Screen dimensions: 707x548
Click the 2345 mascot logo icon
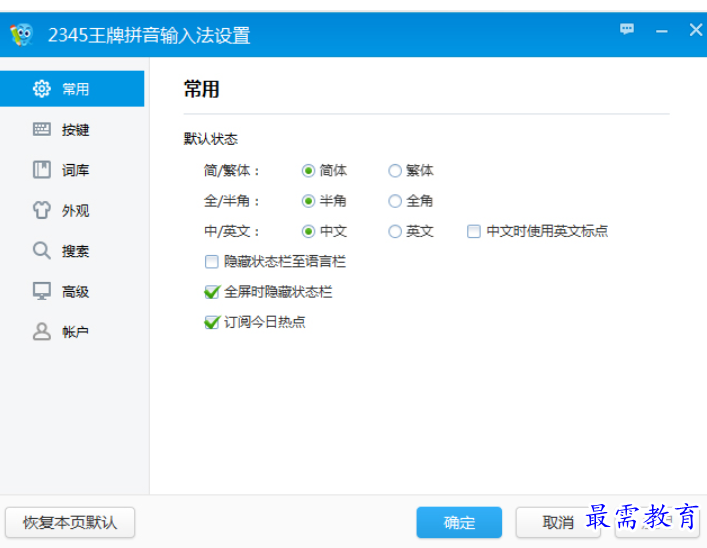point(22,35)
